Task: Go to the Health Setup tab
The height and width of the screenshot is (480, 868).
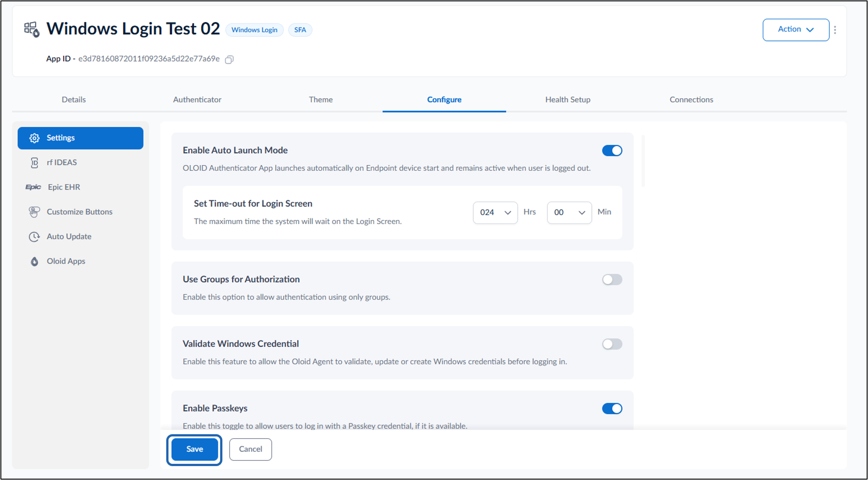Action: coord(568,100)
